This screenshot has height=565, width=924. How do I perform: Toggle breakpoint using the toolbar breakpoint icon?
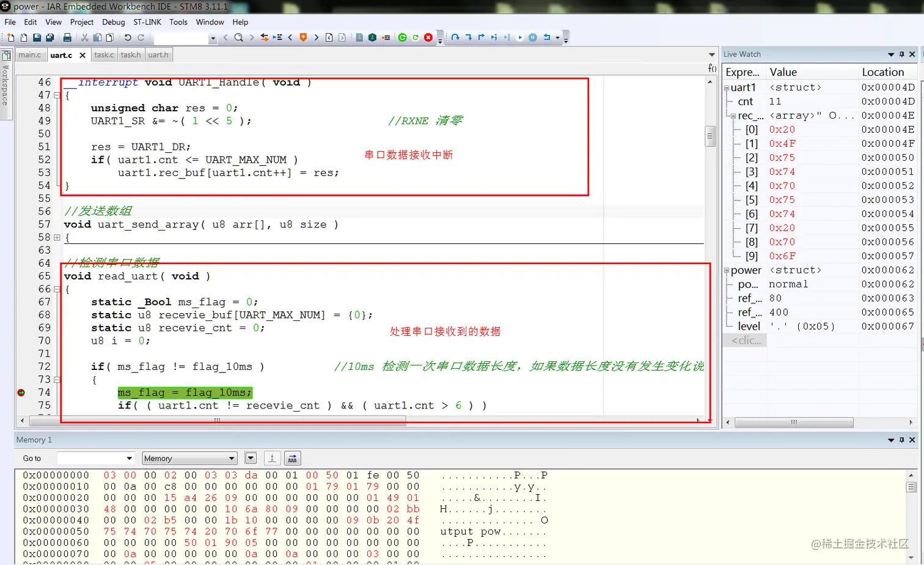click(x=386, y=38)
